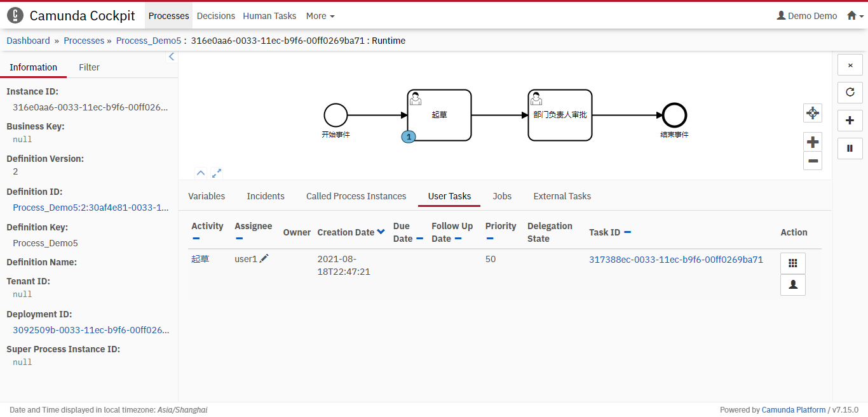Screen dimensions: 868x417
Task: Collapse the left information sidebar
Action: click(x=172, y=57)
